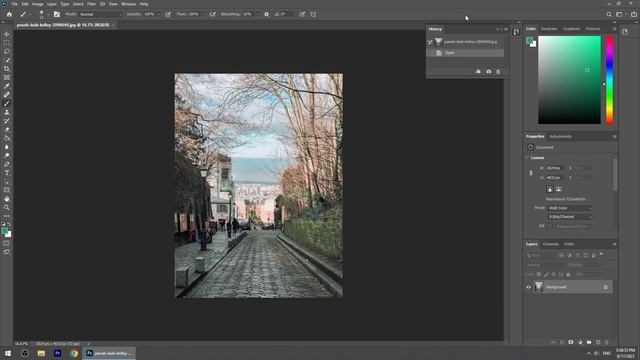This screenshot has width=640, height=360.
Task: Open the tool preset picker arrow
Action: (30, 14)
